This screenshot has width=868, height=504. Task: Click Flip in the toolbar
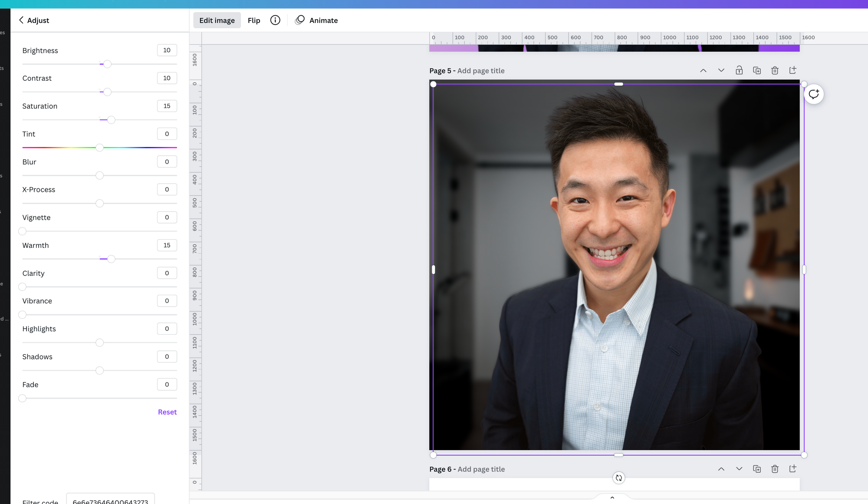tap(254, 20)
